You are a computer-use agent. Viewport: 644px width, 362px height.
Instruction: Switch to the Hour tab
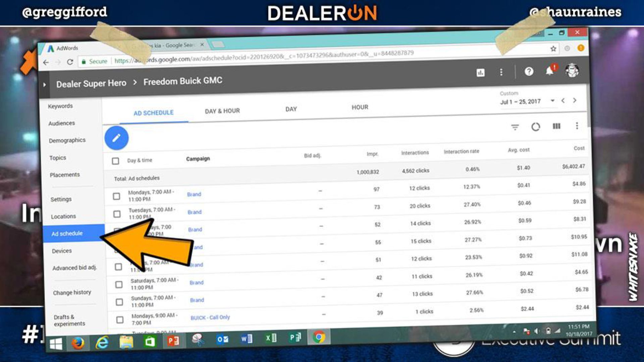coord(360,107)
